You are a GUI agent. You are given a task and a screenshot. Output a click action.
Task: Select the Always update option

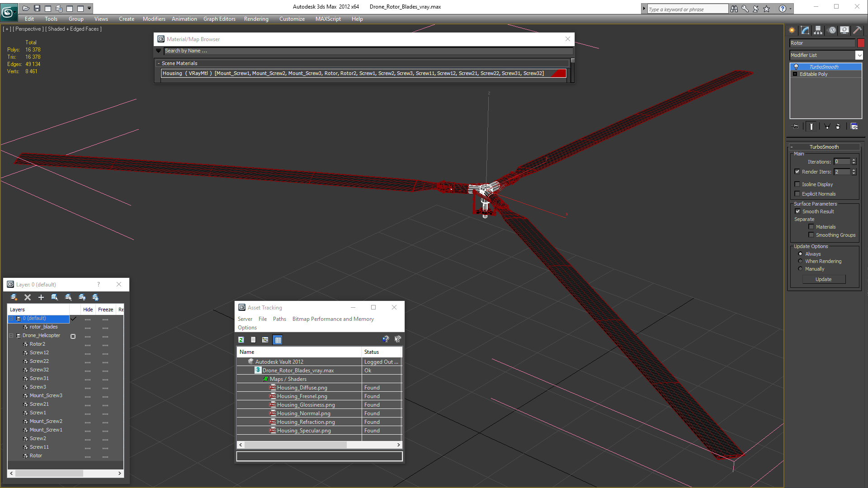pos(801,254)
